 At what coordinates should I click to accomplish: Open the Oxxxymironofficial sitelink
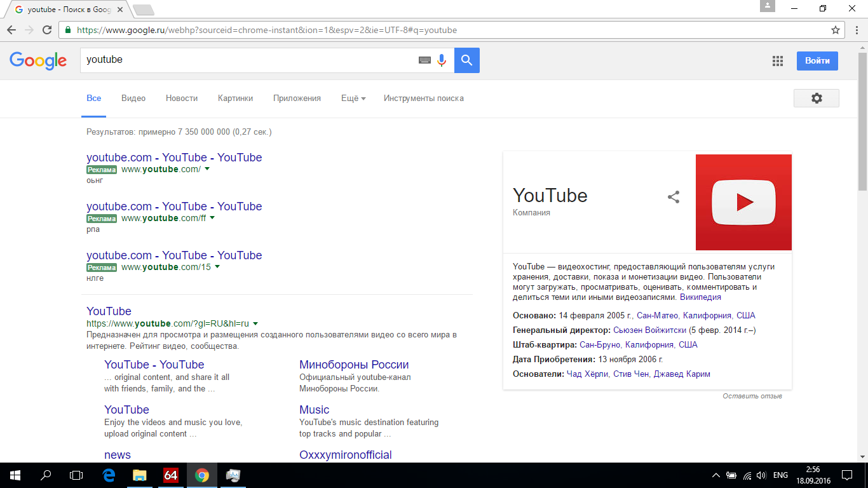click(x=346, y=455)
